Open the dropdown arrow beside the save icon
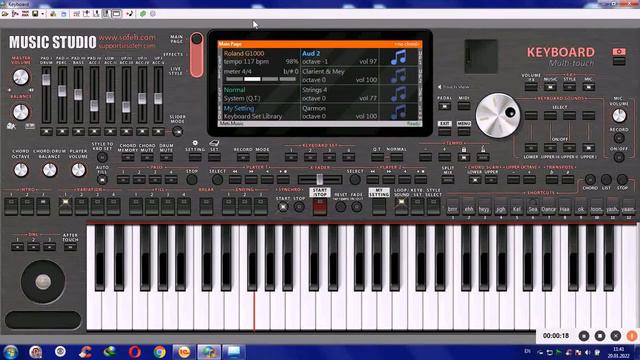This screenshot has height=360, width=640. pyautogui.click(x=42, y=14)
